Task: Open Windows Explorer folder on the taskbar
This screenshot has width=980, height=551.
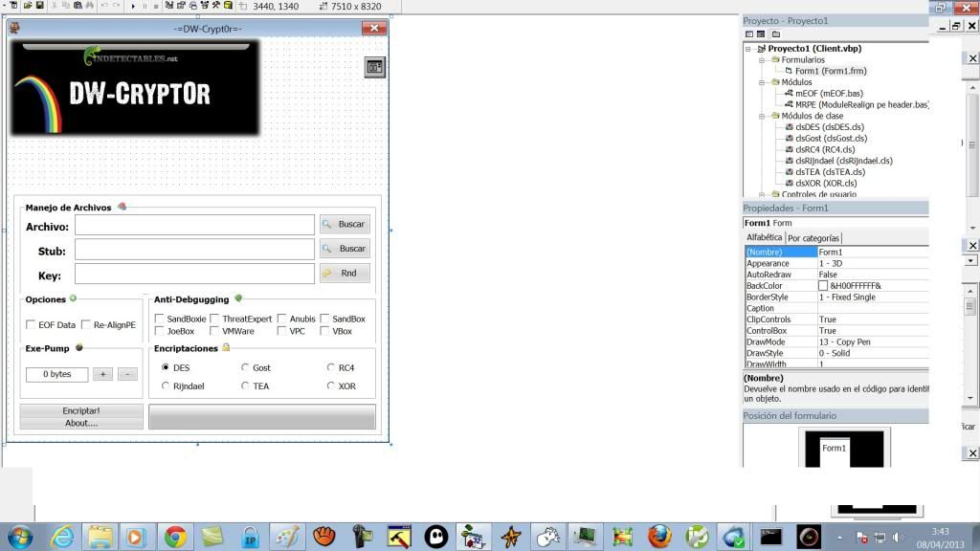Action: [100, 537]
